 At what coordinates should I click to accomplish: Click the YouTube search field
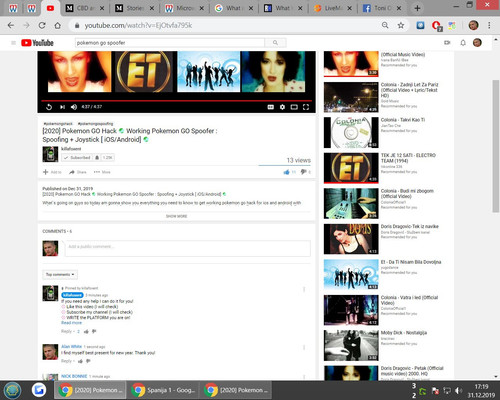(170, 43)
